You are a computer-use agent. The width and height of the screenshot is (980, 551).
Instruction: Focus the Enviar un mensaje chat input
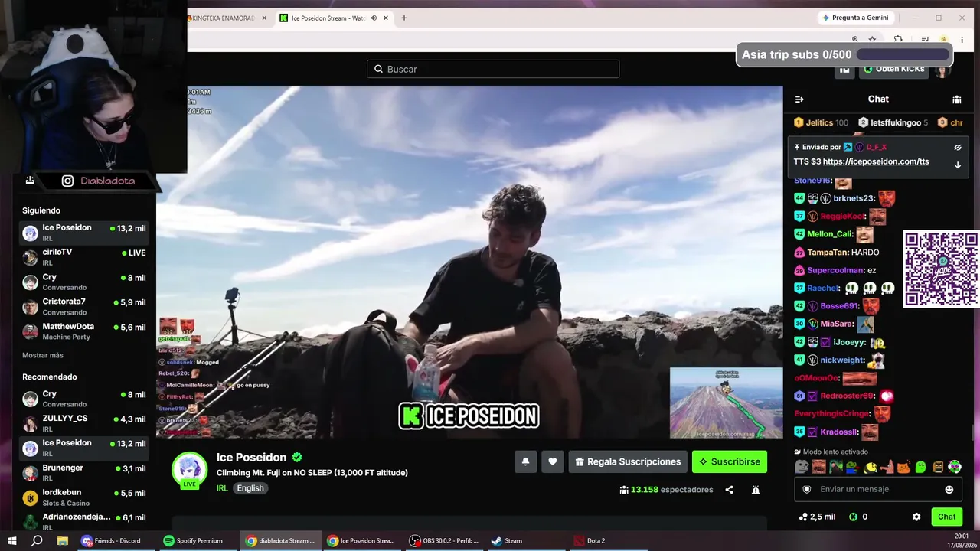878,490
